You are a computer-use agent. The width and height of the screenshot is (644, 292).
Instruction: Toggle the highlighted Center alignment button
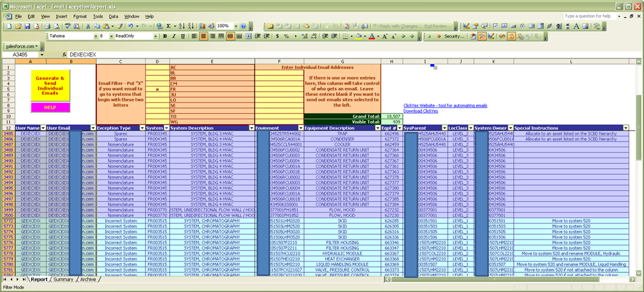coord(203,36)
